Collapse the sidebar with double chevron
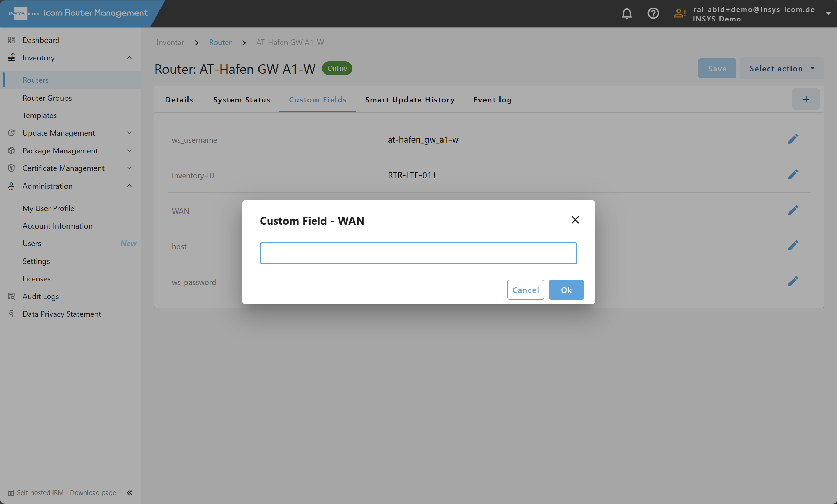837x504 pixels. point(129,492)
